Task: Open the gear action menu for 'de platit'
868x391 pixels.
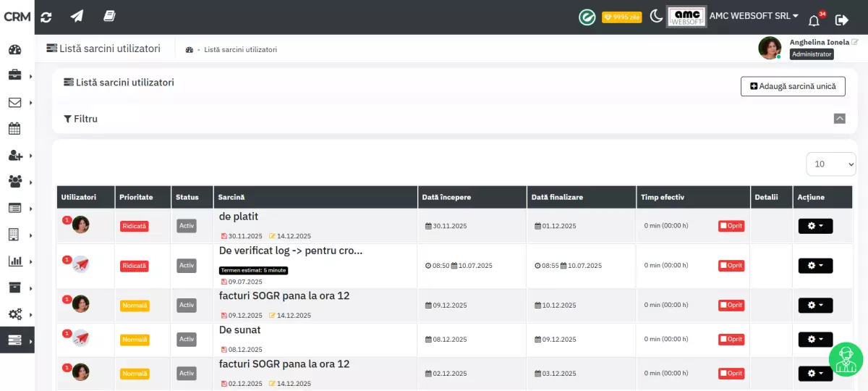Action: (815, 226)
